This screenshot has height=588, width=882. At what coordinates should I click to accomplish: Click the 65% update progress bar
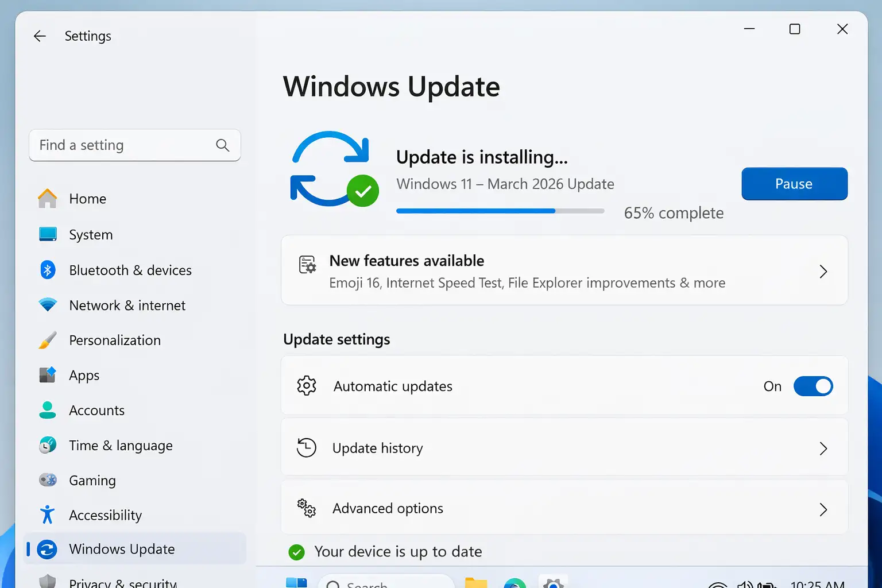click(x=500, y=211)
